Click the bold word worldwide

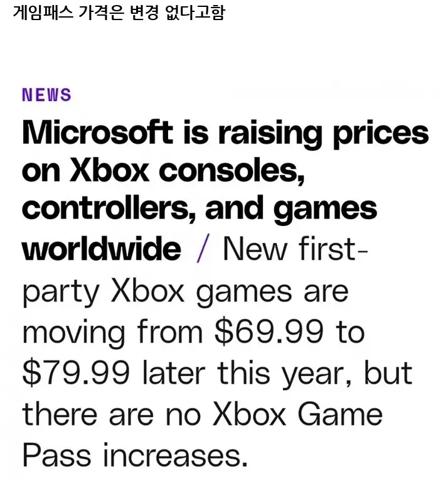click(102, 249)
